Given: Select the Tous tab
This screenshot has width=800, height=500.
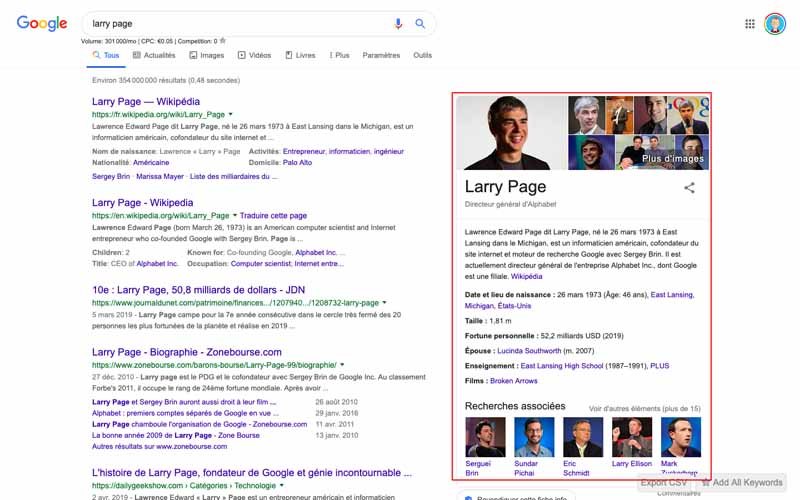Looking at the screenshot, I should click(x=106, y=55).
